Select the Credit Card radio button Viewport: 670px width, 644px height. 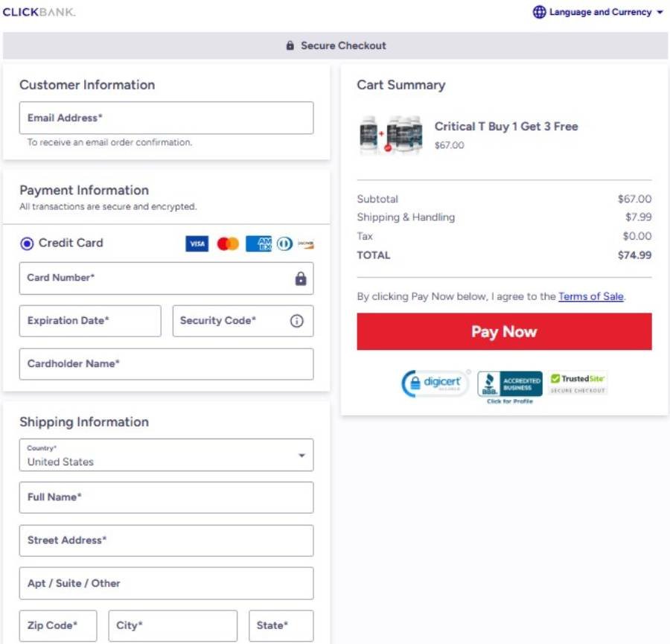click(26, 243)
